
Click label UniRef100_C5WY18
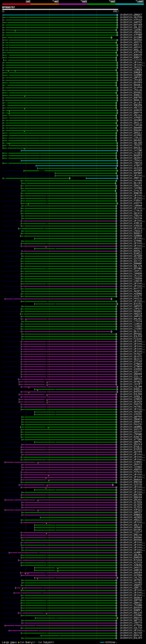131,163
